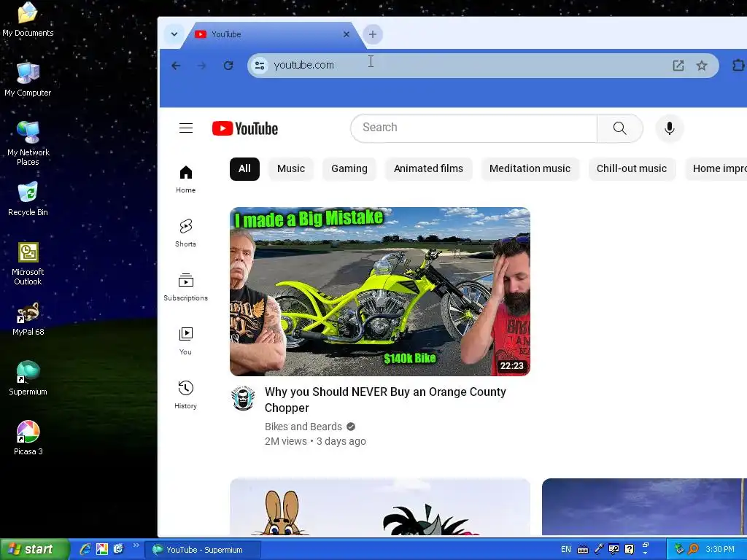Select the Supermium desktop shortcut
Image resolution: width=747 pixels, height=560 pixels.
pyautogui.click(x=28, y=378)
